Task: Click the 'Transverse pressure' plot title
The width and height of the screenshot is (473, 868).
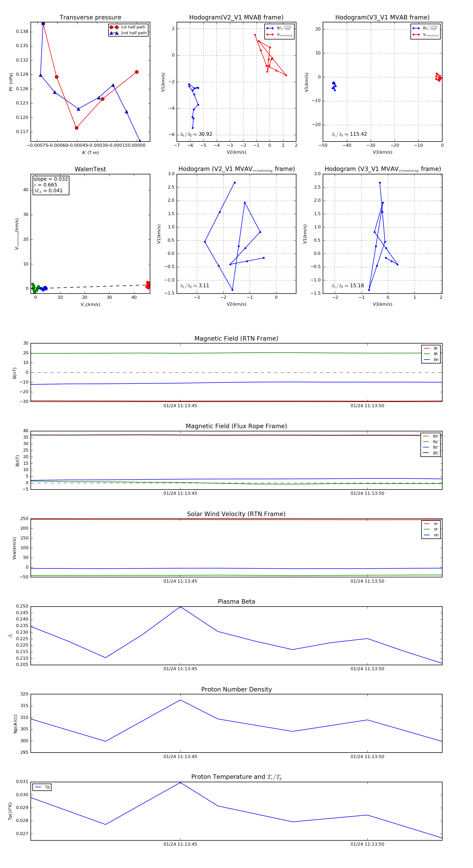Action: point(90,18)
